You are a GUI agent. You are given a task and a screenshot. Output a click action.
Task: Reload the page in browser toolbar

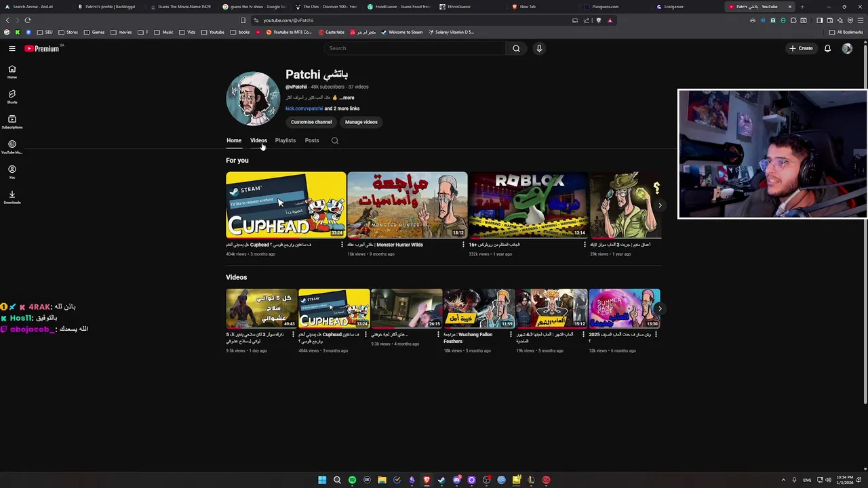(x=28, y=20)
